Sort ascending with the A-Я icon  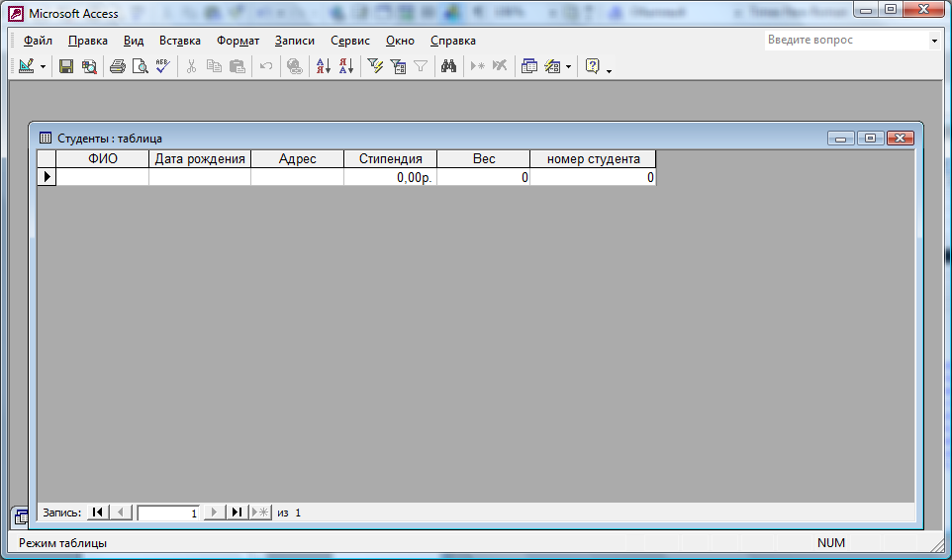(323, 66)
